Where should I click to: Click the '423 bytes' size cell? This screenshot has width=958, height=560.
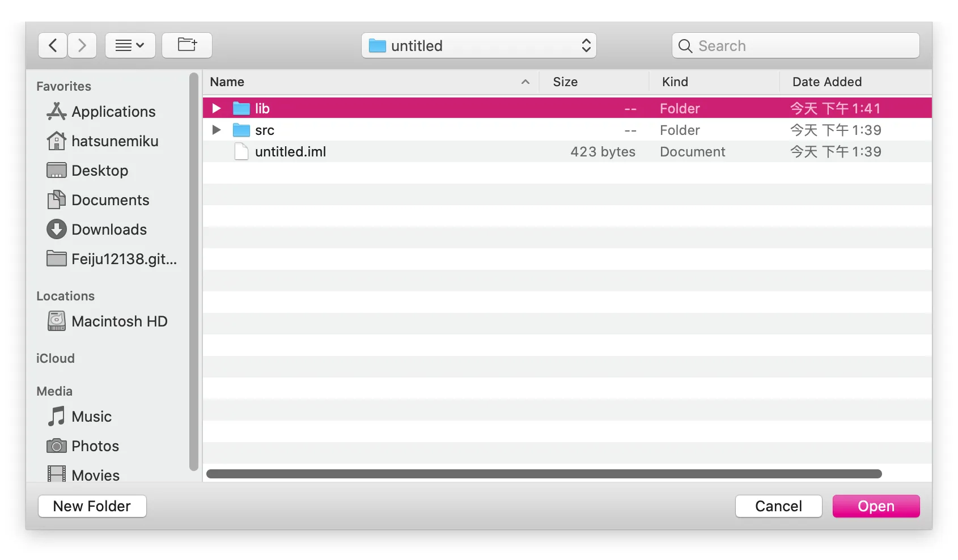(603, 152)
